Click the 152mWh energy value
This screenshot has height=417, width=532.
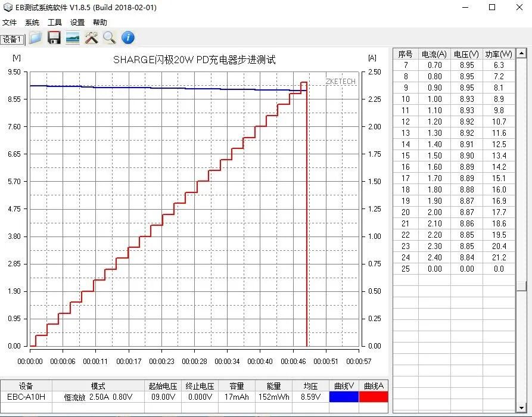274,397
